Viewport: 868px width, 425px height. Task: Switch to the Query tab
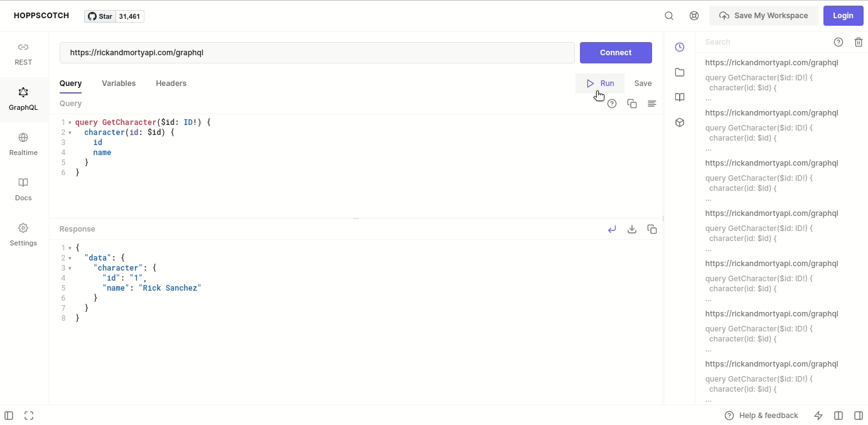pyautogui.click(x=70, y=83)
